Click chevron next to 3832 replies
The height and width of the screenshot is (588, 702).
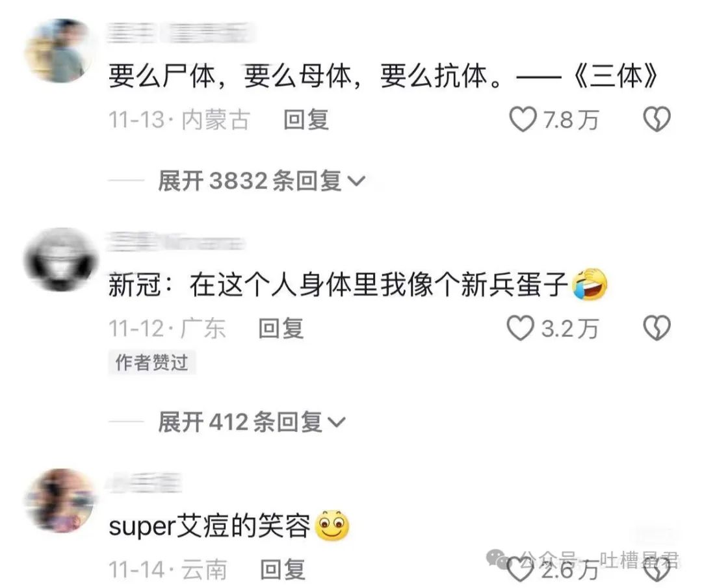coord(356,182)
